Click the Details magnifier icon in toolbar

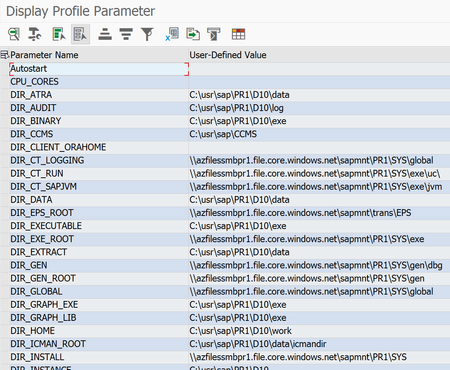pos(14,34)
